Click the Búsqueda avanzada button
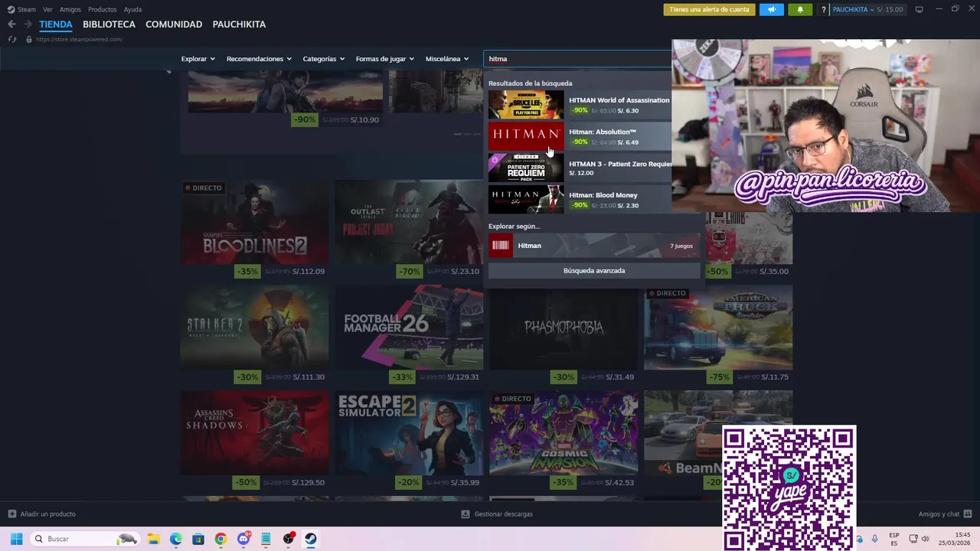This screenshot has width=980, height=551. (x=594, y=271)
